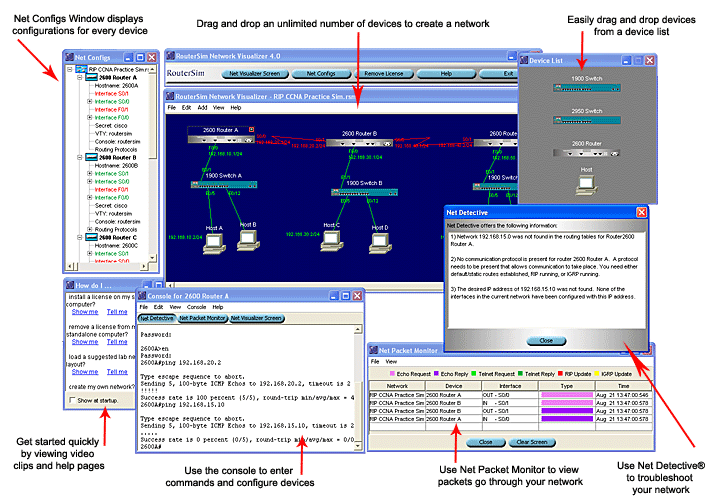This screenshot has height=504, width=720.
Task: Close the Net Detective dialog with the Close button
Action: click(x=546, y=341)
